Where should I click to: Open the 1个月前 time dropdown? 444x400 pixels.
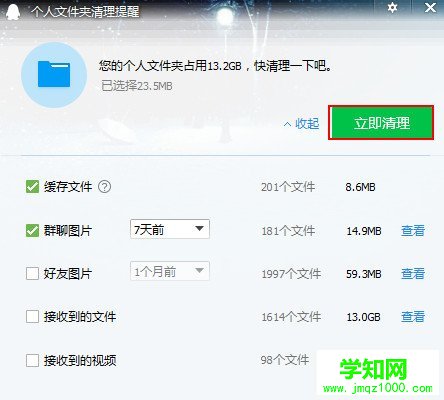point(170,271)
